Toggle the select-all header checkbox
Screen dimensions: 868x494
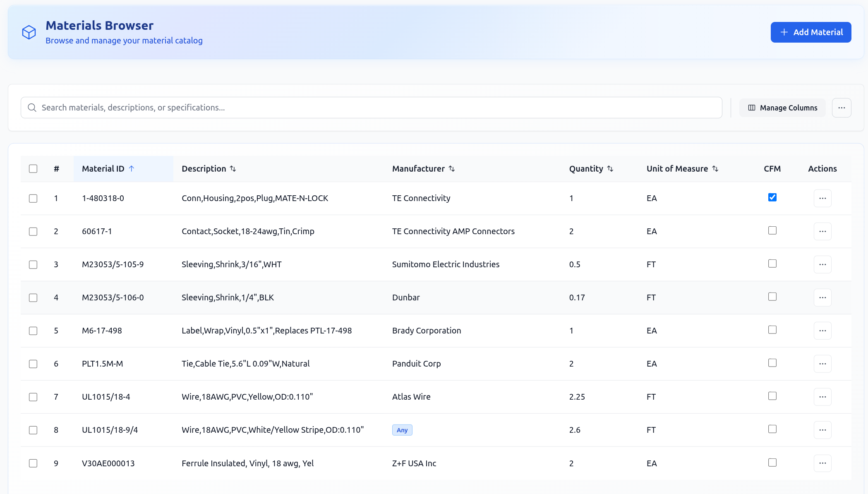(x=33, y=169)
